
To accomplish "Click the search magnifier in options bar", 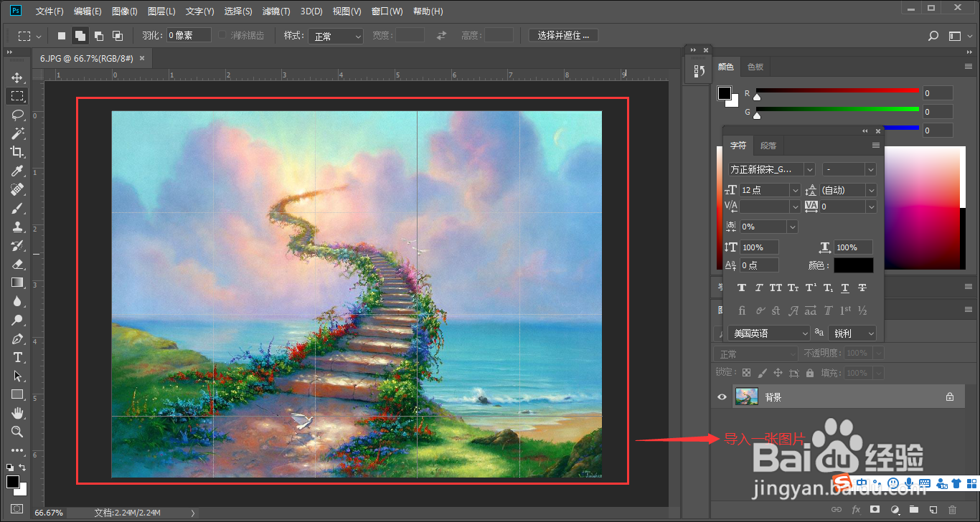I will pyautogui.click(x=933, y=36).
